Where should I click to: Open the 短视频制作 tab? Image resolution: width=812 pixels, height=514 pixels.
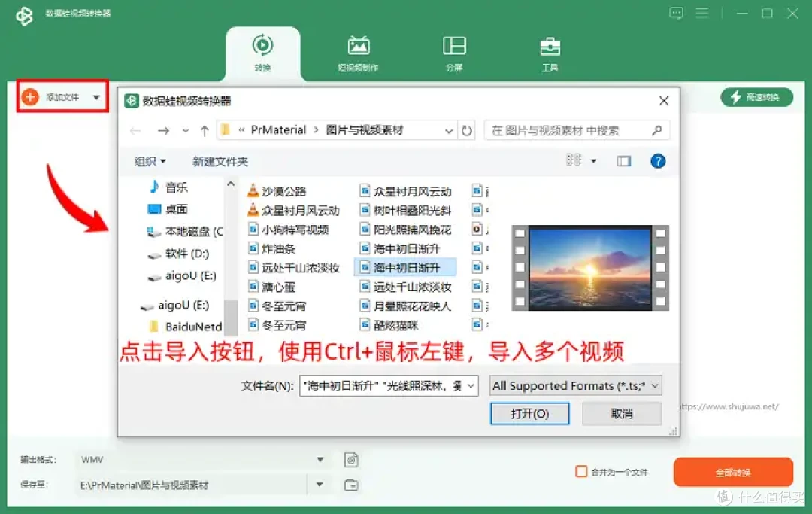(x=359, y=53)
